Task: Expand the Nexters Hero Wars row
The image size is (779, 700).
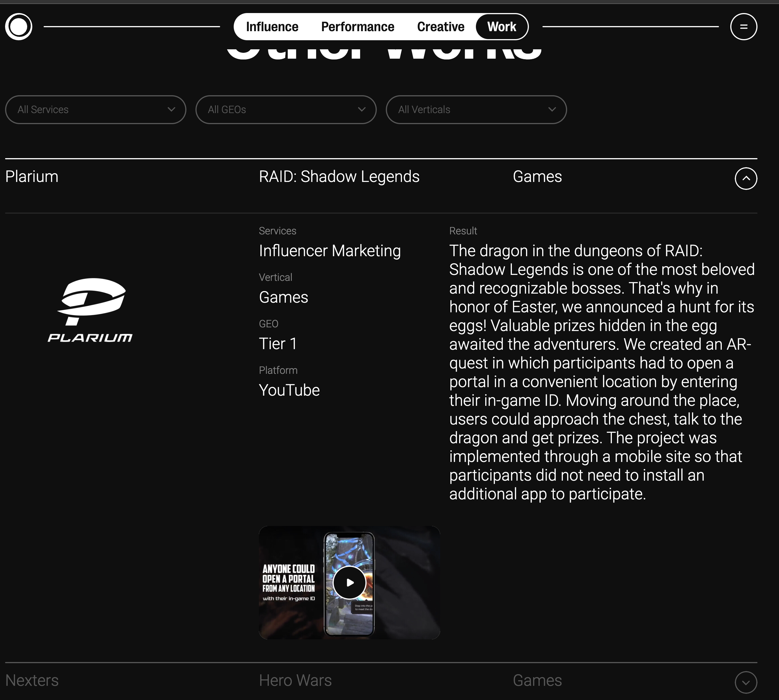Action: [746, 682]
